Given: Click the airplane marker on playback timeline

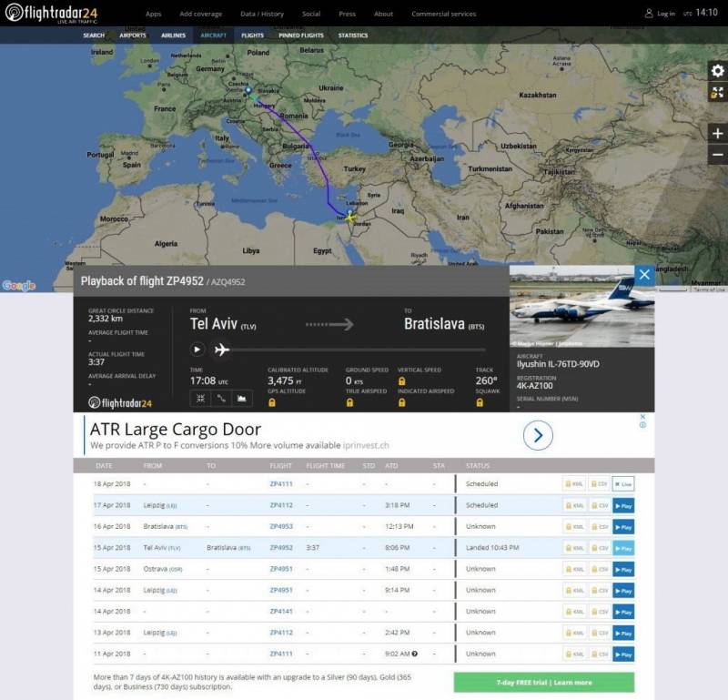Looking at the screenshot, I should (x=222, y=350).
